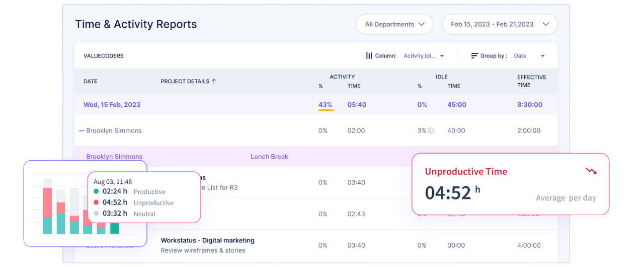
Task: Click the underlined 43% activity value
Action: [326, 105]
